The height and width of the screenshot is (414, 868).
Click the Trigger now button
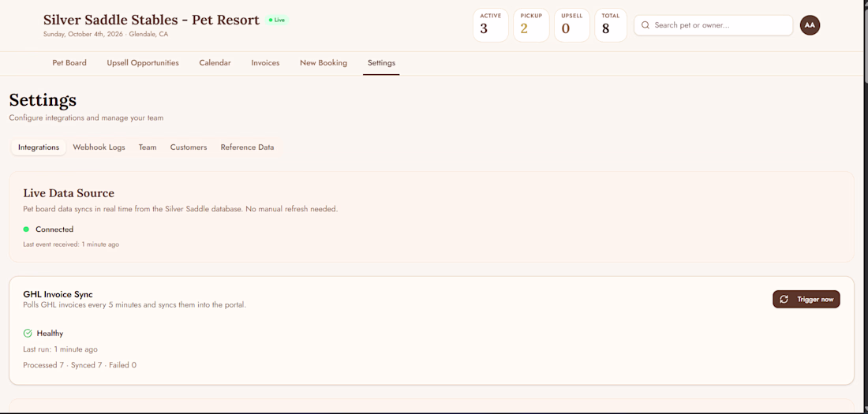coord(806,299)
